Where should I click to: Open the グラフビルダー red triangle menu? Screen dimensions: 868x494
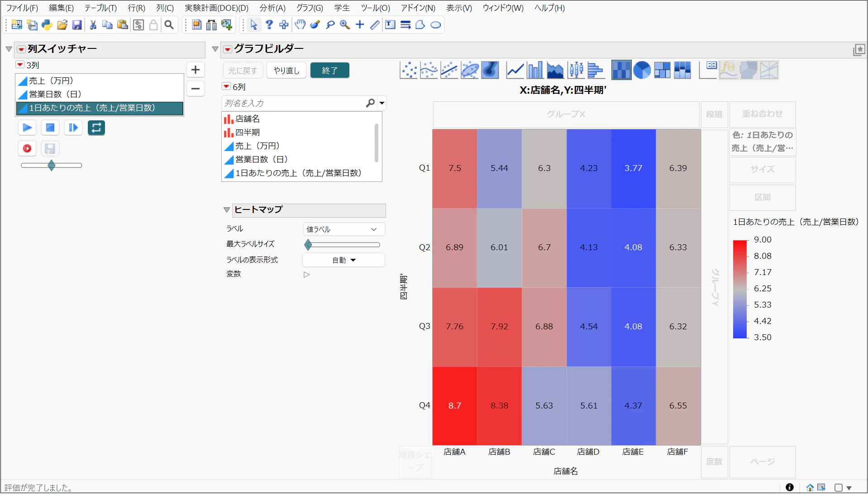[x=228, y=49]
